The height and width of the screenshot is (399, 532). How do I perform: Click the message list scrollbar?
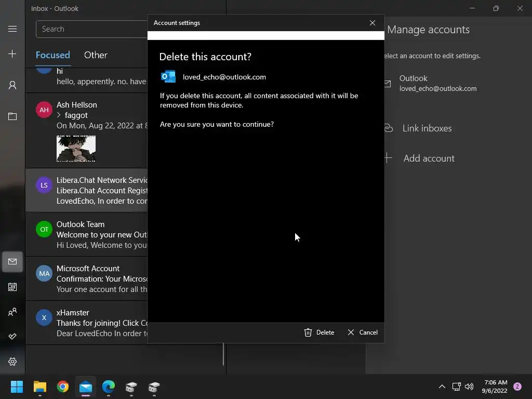[x=223, y=354]
